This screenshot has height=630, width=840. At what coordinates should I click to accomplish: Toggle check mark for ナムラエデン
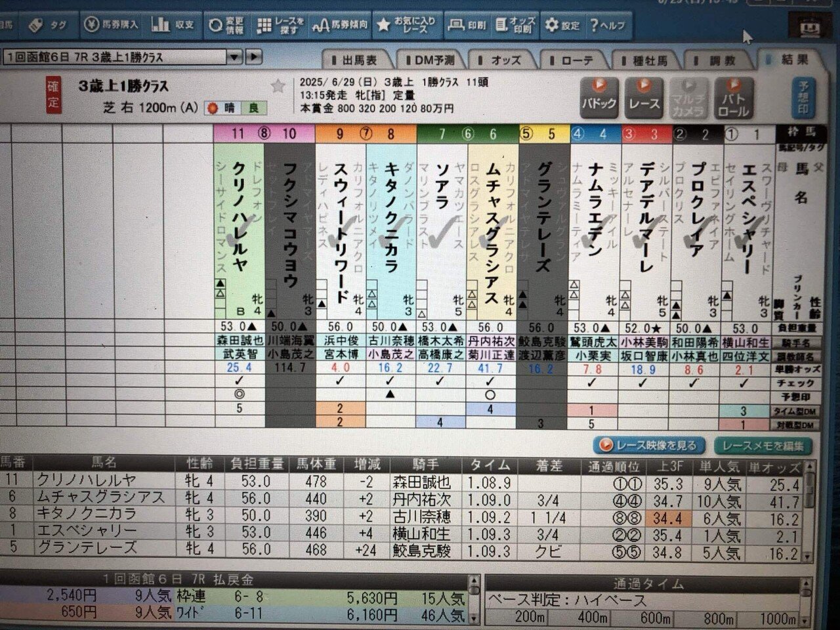point(592,383)
